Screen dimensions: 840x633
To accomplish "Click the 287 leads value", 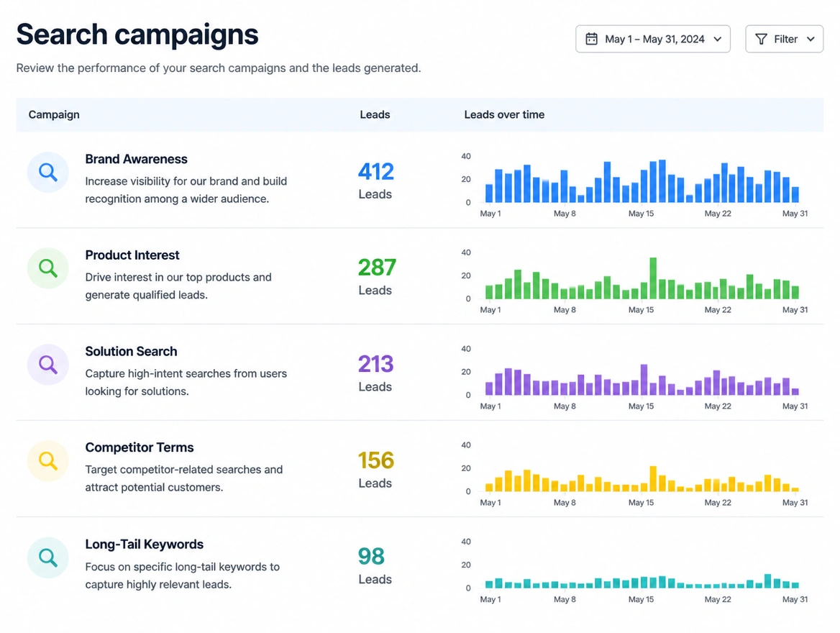I will [x=377, y=268].
